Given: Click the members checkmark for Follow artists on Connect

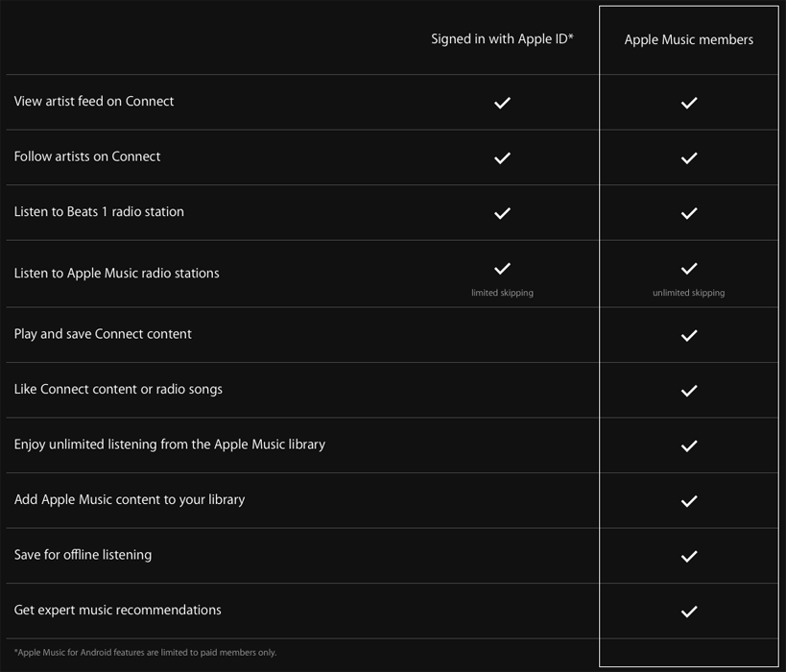Looking at the screenshot, I should point(689,157).
